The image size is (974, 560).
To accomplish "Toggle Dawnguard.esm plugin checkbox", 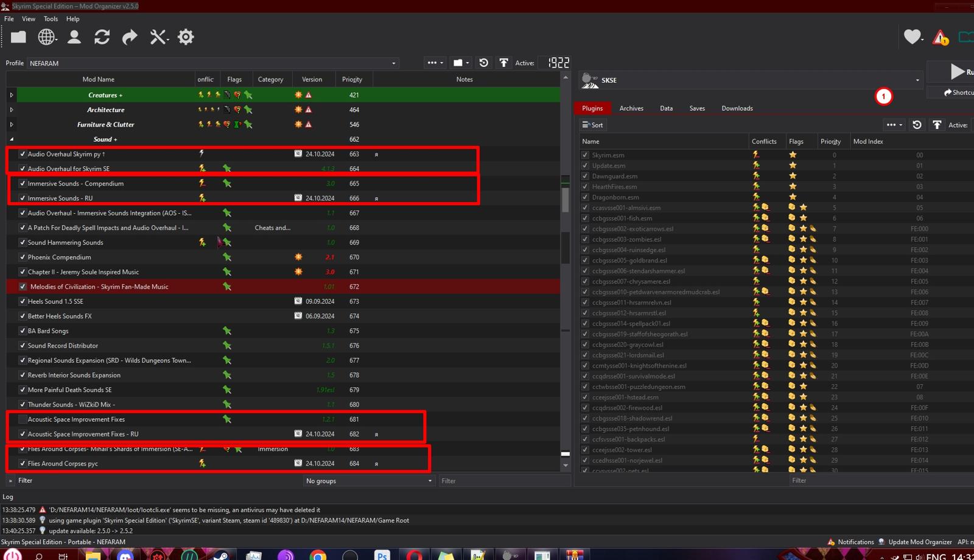I will [x=585, y=176].
